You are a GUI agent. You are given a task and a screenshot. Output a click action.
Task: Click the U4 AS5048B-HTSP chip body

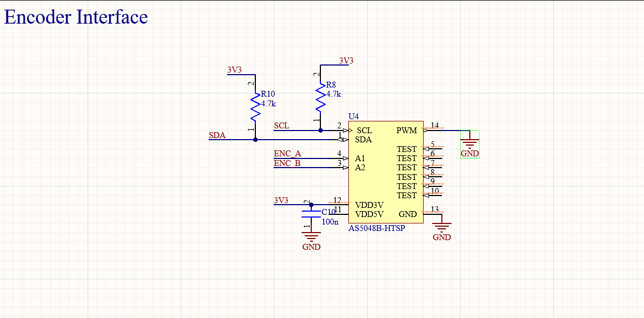(385, 172)
